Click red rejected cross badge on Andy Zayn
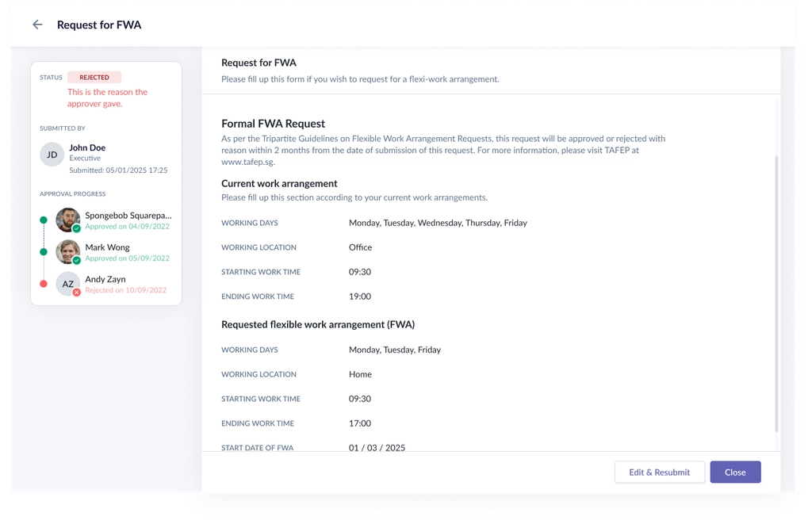812x524 pixels. click(x=77, y=292)
